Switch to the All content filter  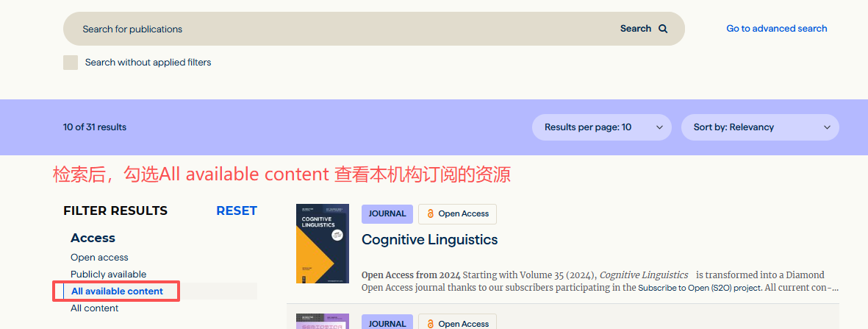coord(94,308)
